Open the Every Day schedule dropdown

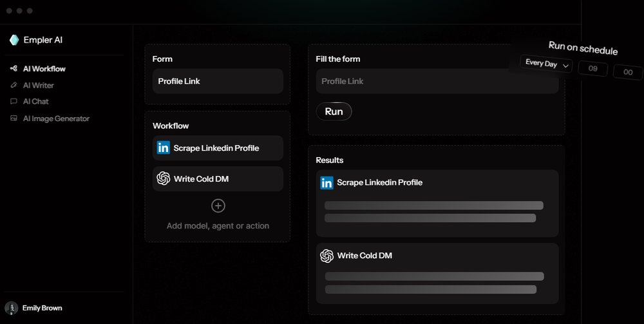(x=546, y=64)
